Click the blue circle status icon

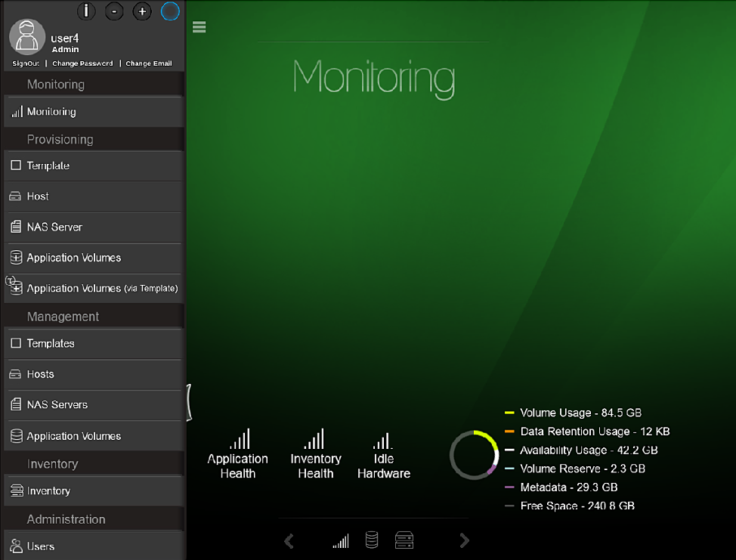pyautogui.click(x=171, y=11)
